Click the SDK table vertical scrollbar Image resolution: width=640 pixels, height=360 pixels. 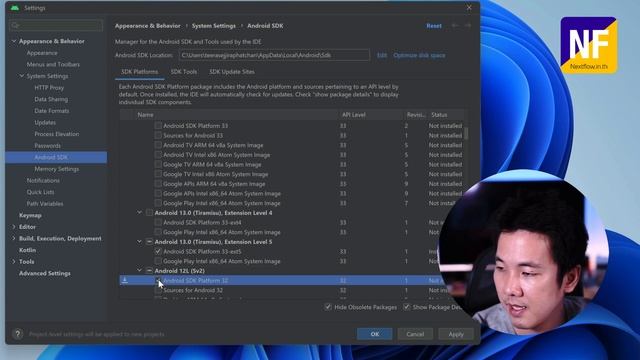466,133
